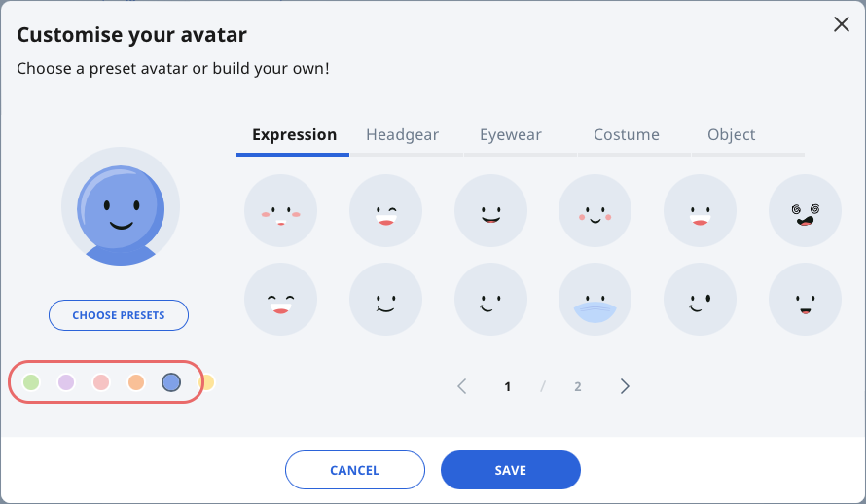Switch to the Costume tab

pos(627,134)
